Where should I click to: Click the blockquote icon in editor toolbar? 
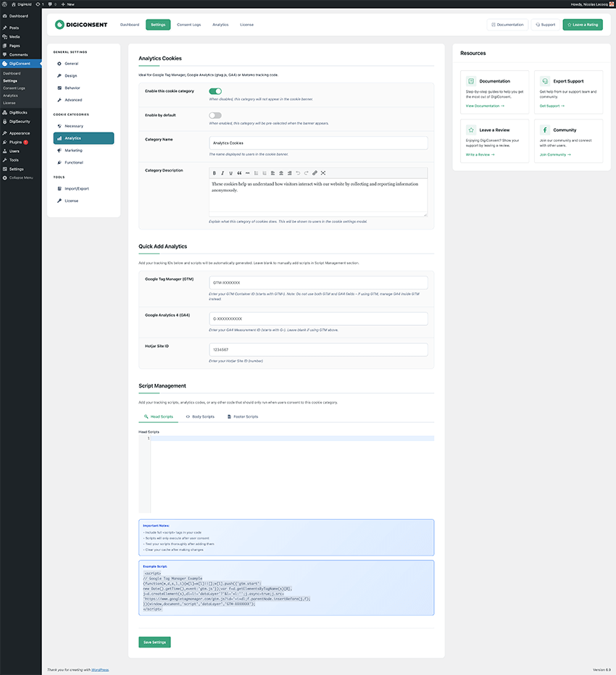click(239, 173)
